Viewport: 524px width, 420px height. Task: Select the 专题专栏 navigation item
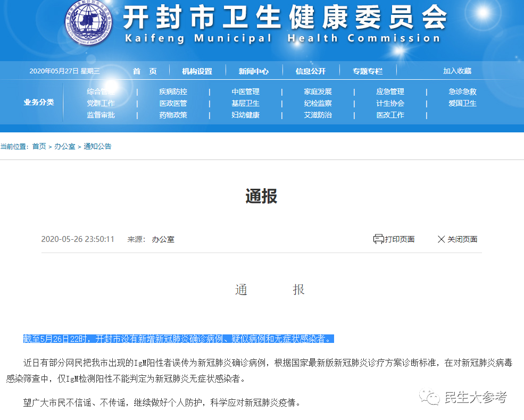(368, 71)
